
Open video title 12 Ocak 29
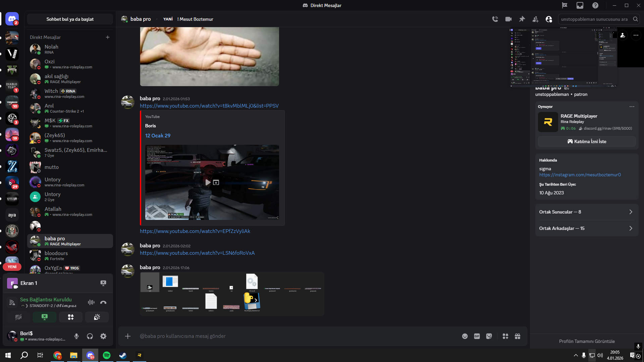click(x=158, y=135)
